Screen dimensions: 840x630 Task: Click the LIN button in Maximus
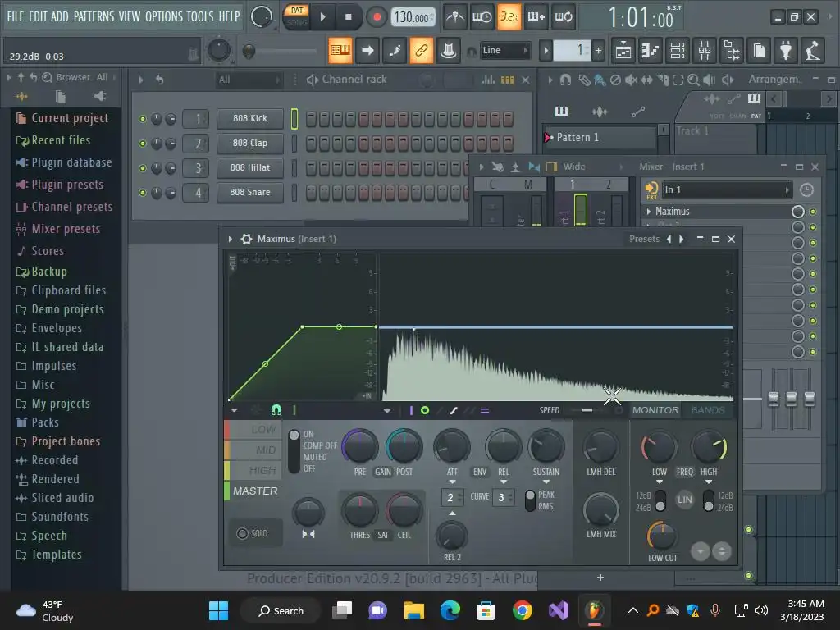[685, 500]
